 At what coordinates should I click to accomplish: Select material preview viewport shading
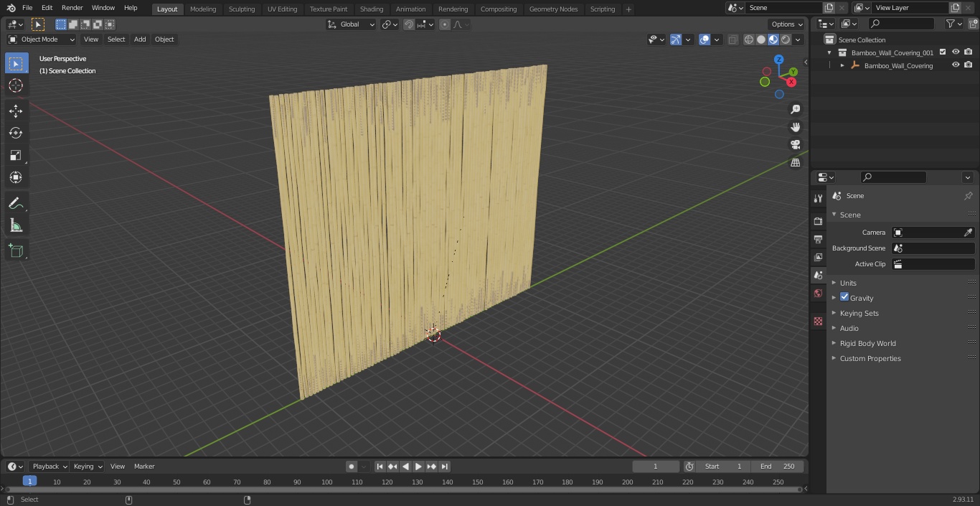coord(773,39)
